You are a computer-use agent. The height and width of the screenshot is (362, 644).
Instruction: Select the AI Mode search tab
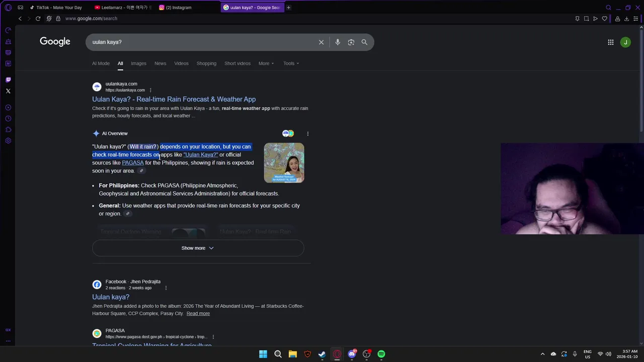[x=101, y=63]
